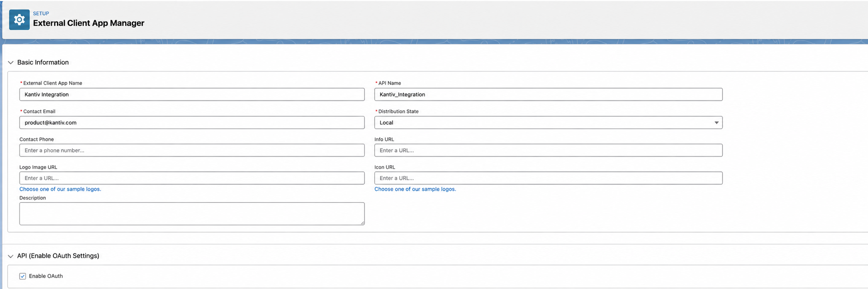
Task: Uncheck the Enable OAuth checkbox
Action: (23, 276)
